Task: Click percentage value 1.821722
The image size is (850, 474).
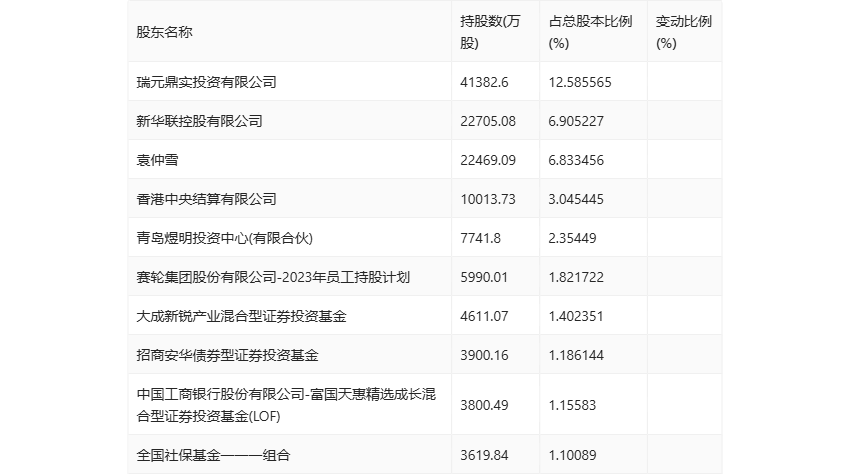Action: (576, 277)
